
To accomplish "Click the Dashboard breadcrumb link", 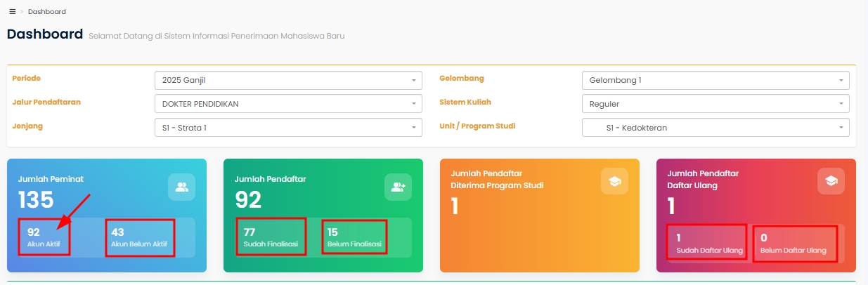I will tap(47, 12).
